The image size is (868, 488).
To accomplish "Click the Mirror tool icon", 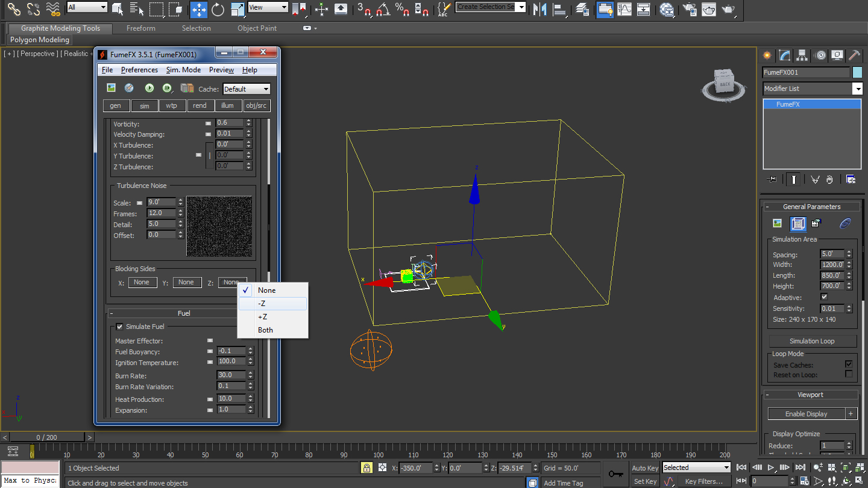I will pos(540,9).
